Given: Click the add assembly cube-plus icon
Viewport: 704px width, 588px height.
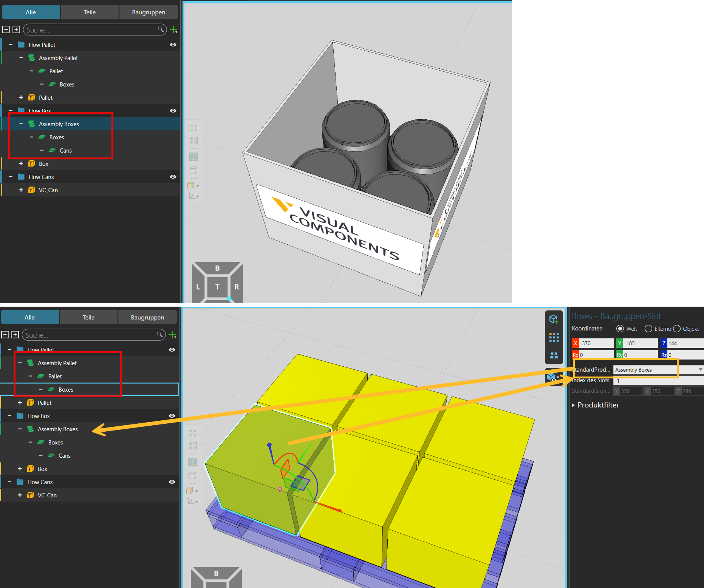Looking at the screenshot, I should [x=554, y=319].
